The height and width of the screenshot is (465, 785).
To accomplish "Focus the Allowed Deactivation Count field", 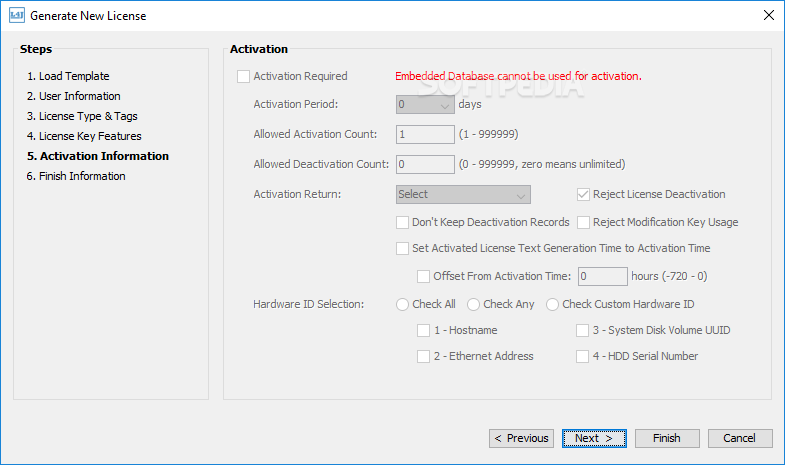I will click(425, 165).
